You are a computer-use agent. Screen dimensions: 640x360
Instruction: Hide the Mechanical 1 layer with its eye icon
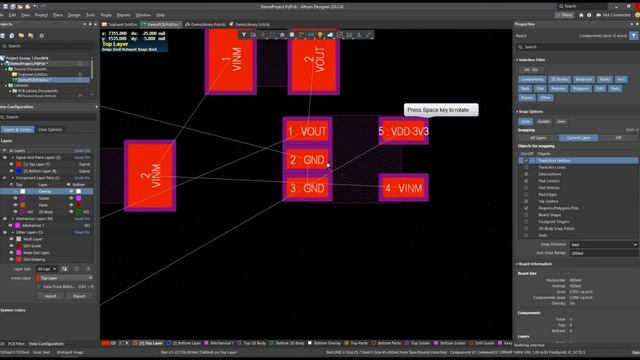pyautogui.click(x=11, y=225)
